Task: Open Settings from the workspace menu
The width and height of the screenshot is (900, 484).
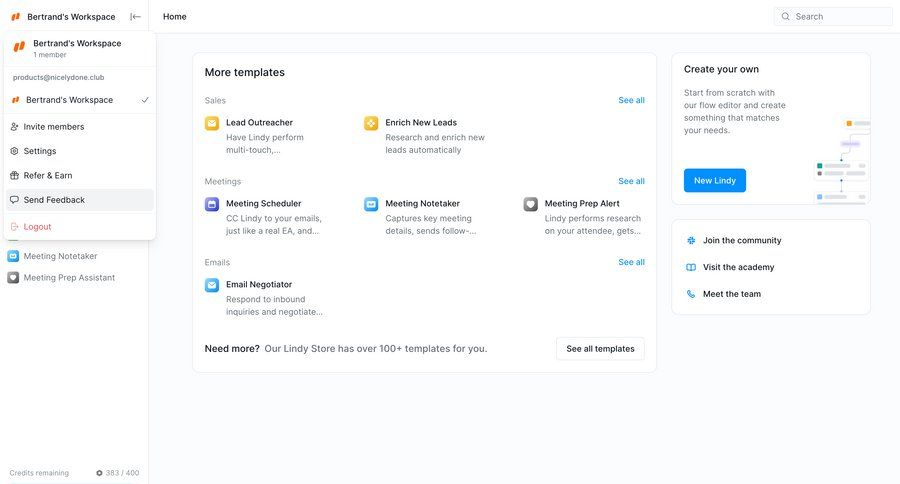Action: (x=79, y=151)
